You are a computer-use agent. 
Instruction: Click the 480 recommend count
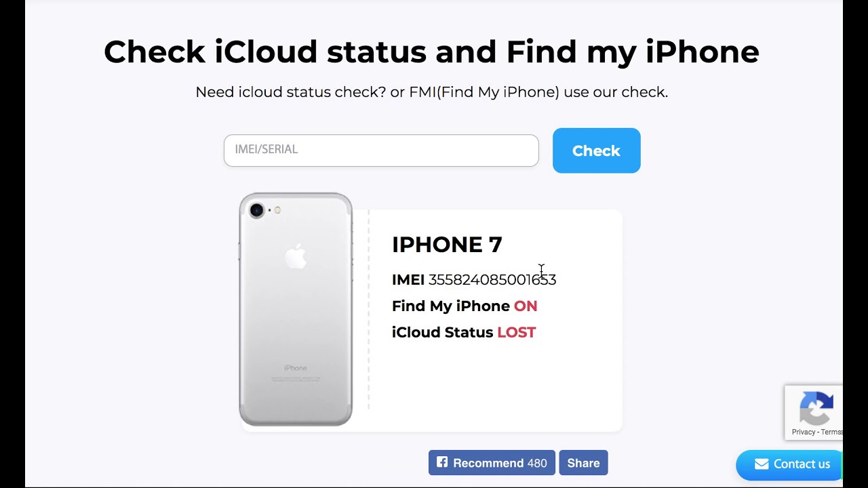click(537, 463)
